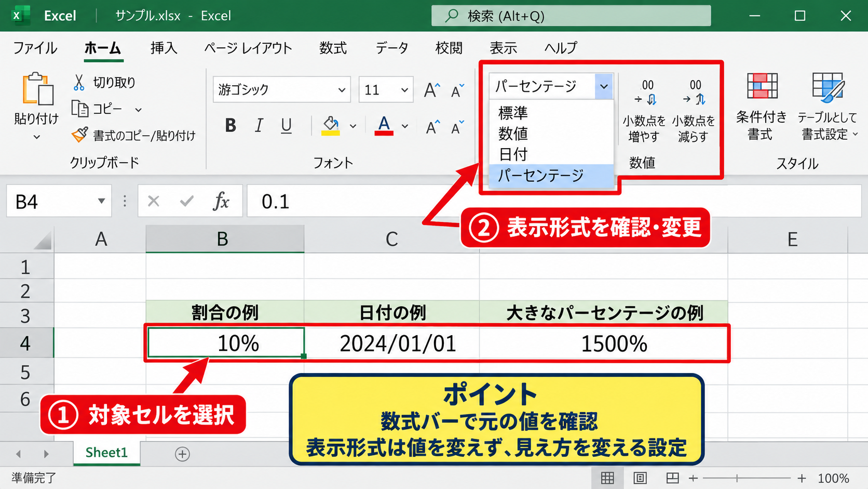The height and width of the screenshot is (489, 868).
Task: Toggle Bold formatting
Action: tap(230, 125)
